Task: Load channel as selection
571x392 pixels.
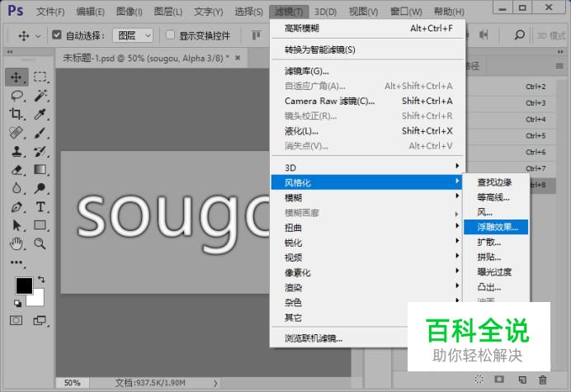Action: [x=479, y=380]
